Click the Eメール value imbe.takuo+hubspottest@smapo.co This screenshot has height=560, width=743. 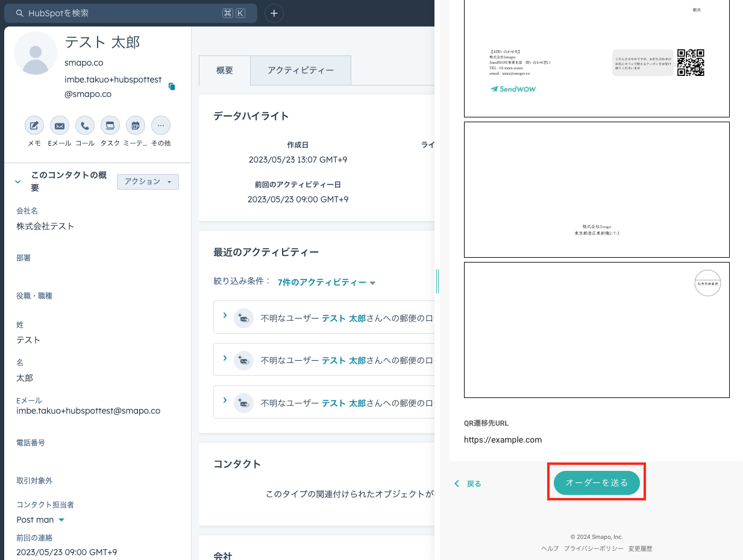pyautogui.click(x=88, y=411)
